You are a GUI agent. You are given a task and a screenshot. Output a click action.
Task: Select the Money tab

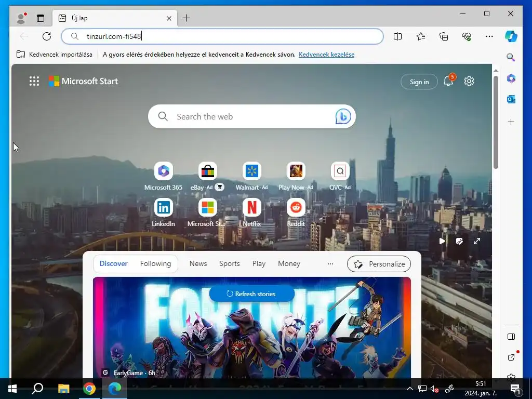point(289,263)
